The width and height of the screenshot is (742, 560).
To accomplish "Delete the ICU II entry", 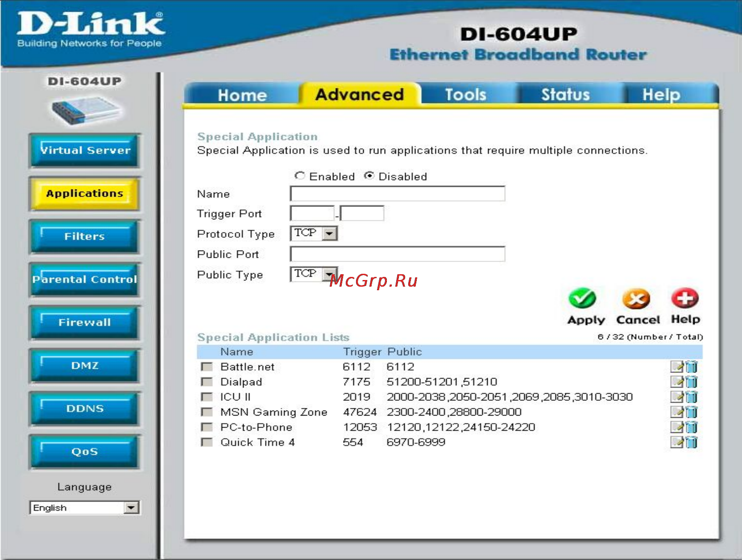I will pos(692,397).
